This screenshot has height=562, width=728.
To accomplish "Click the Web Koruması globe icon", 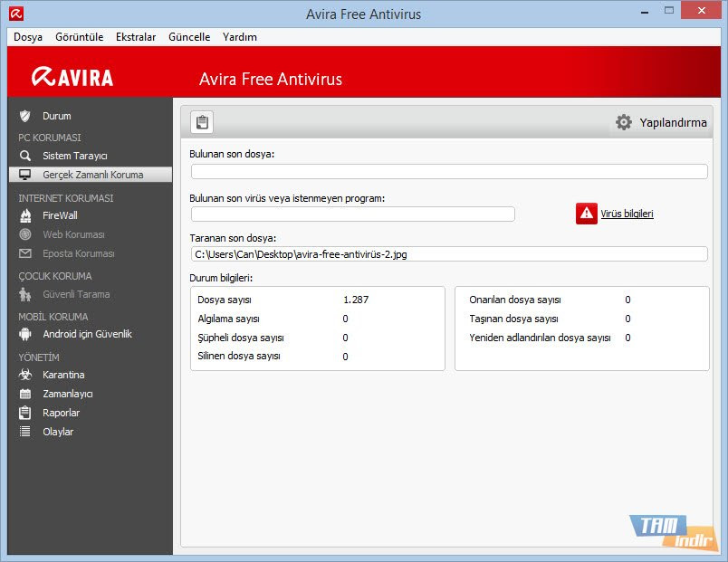I will pyautogui.click(x=25, y=234).
